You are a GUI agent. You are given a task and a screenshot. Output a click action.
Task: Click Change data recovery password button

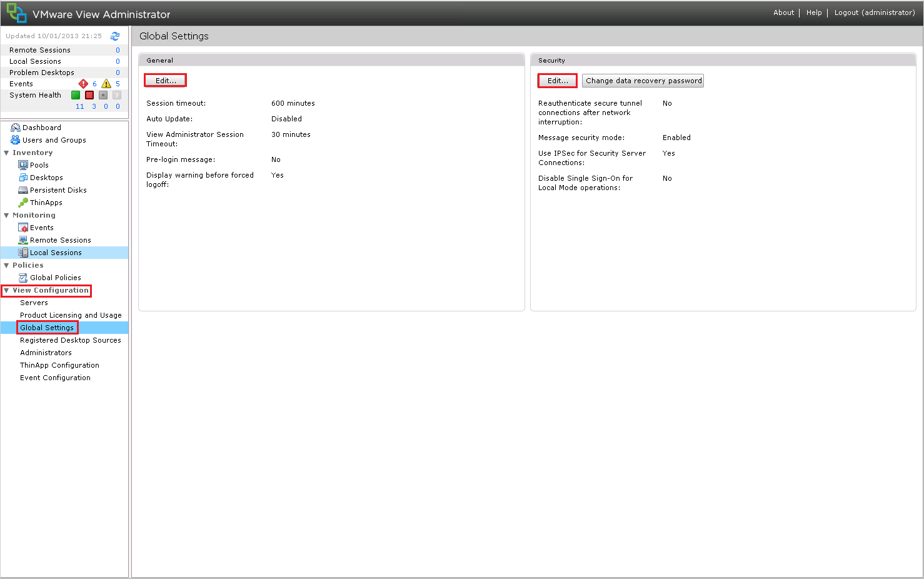(643, 81)
